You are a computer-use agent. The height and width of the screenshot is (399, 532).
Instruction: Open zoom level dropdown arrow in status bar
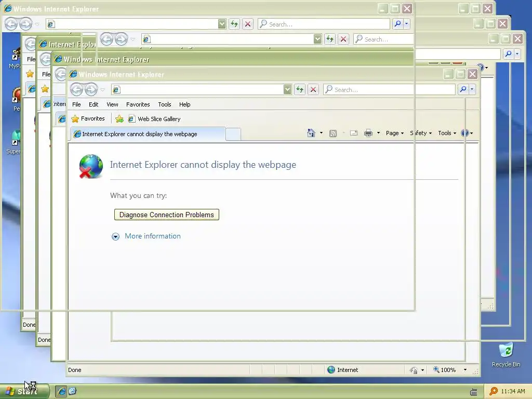click(x=465, y=370)
